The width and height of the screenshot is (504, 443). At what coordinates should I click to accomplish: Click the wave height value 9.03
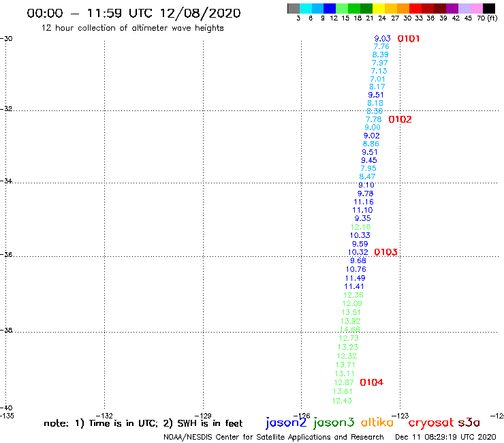tap(382, 39)
